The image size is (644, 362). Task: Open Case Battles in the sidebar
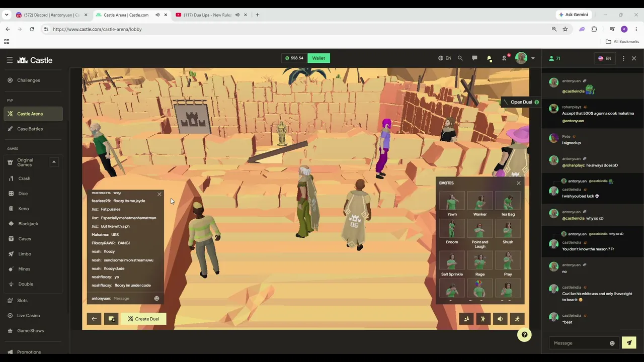(33, 129)
